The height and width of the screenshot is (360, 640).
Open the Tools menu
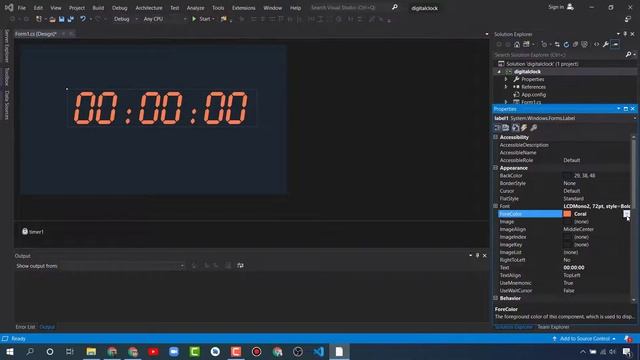click(x=218, y=8)
